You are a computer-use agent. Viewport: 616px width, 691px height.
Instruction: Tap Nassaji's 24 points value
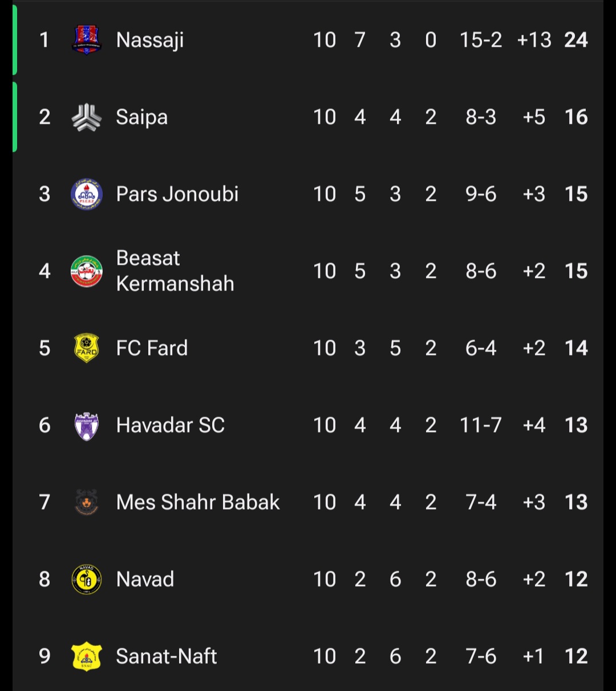coord(576,40)
